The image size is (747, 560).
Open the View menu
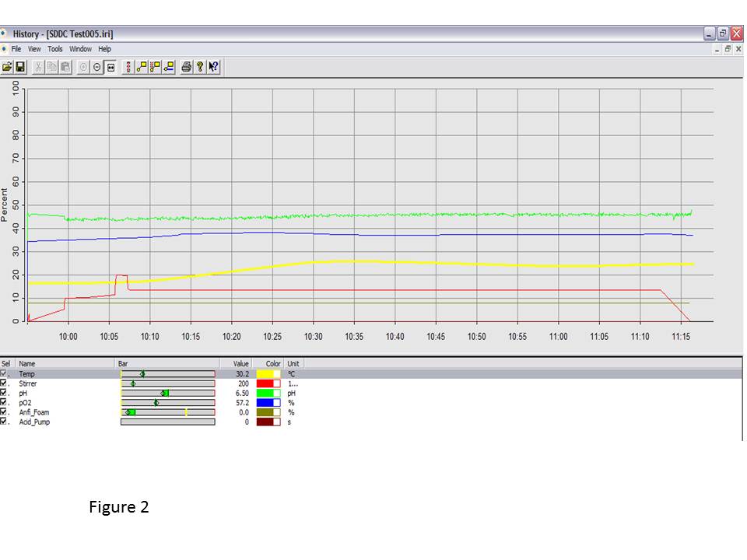(35, 49)
